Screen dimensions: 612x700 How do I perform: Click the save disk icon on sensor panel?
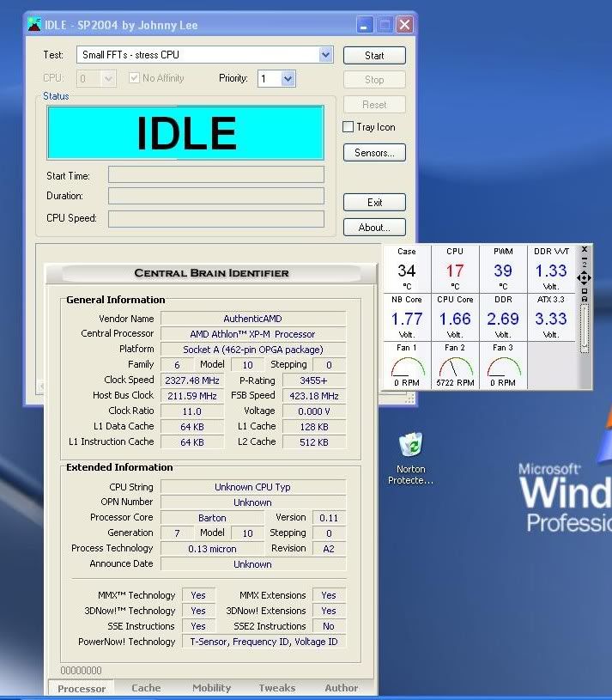pos(585,299)
